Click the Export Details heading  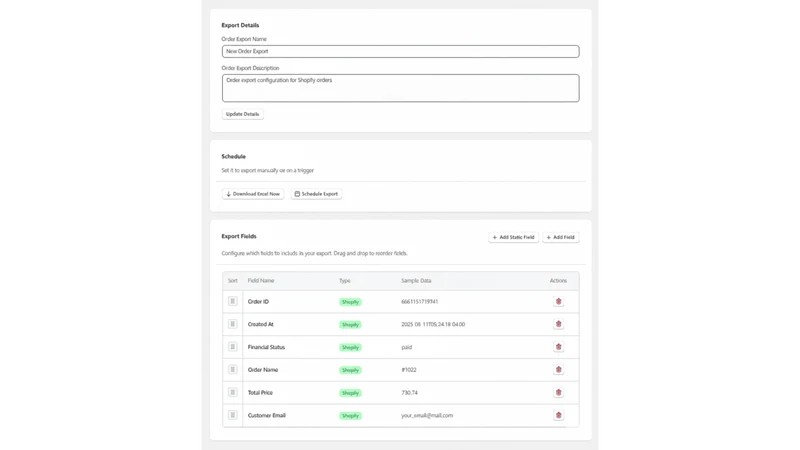240,25
